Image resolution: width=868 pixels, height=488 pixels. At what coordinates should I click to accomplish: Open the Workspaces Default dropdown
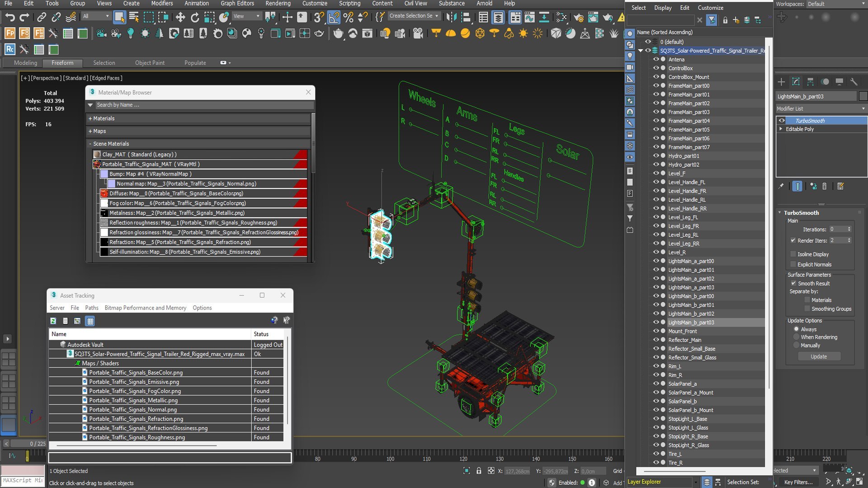[836, 4]
